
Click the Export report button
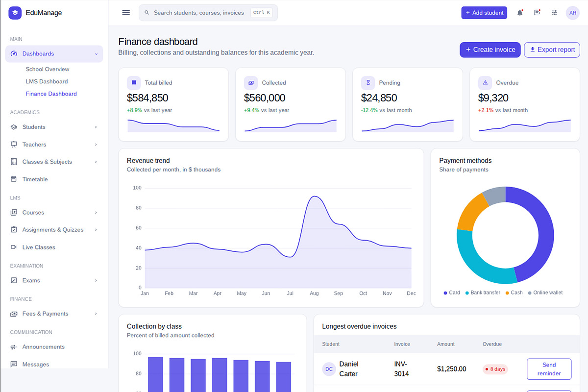pos(552,49)
